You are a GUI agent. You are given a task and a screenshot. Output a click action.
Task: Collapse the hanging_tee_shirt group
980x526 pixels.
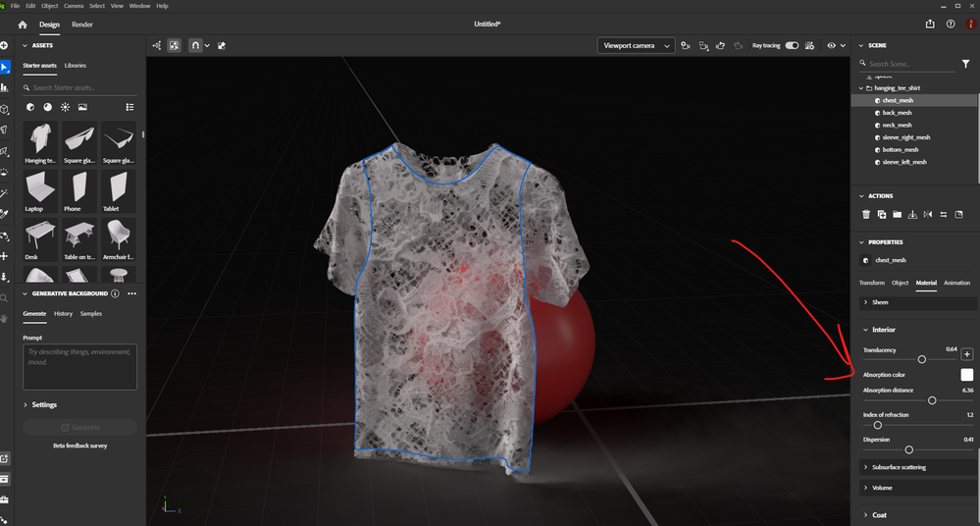tap(861, 88)
